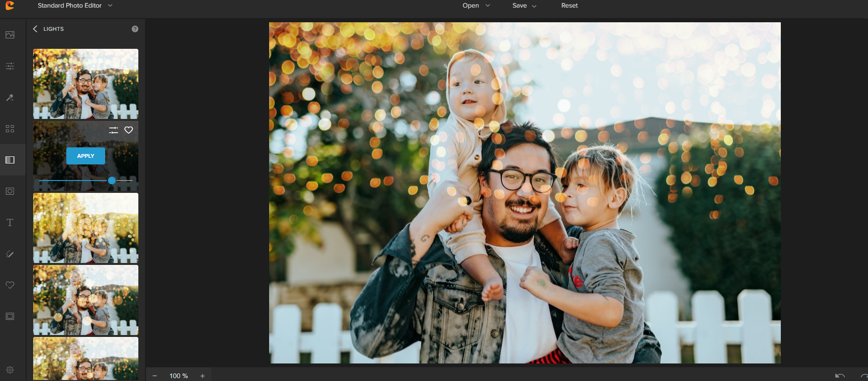Open settings gear icon
The height and width of the screenshot is (381, 868).
[10, 370]
